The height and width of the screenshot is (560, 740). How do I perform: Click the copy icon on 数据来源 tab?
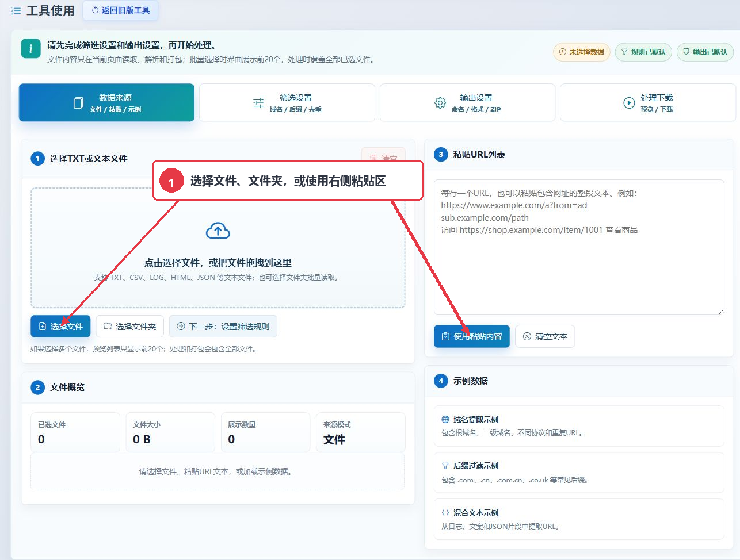click(x=78, y=103)
